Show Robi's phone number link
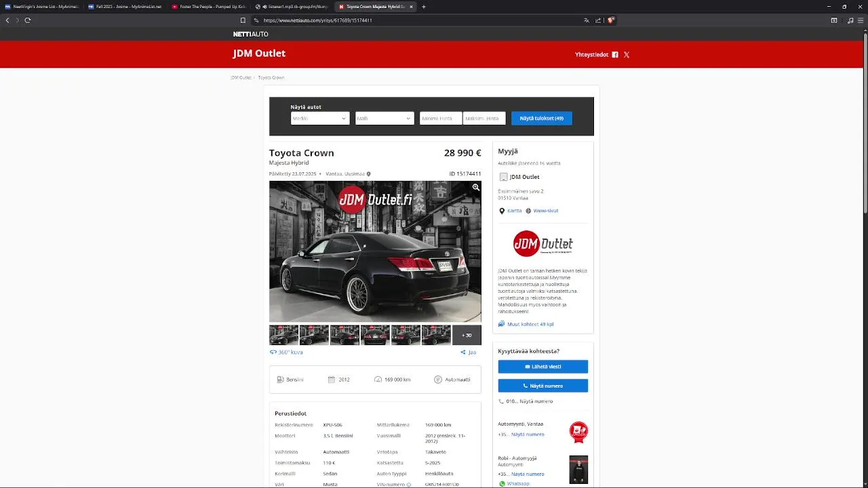The height and width of the screenshot is (488, 868). (x=528, y=474)
